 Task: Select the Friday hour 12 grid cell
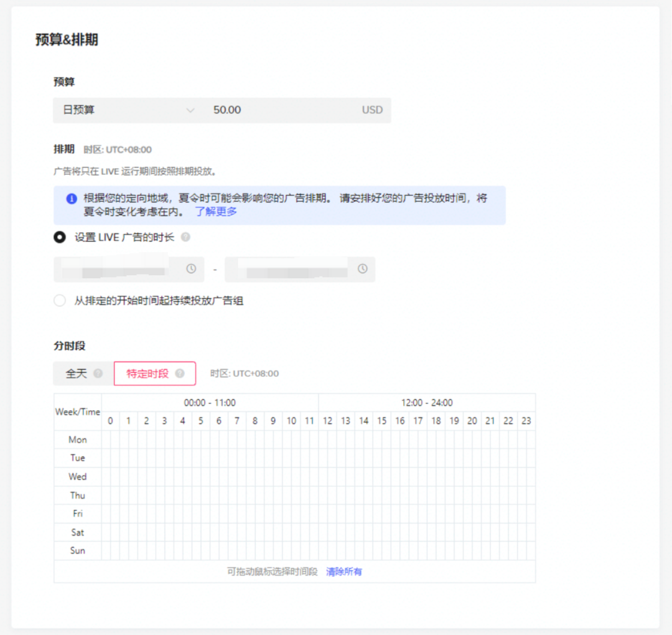pyautogui.click(x=327, y=514)
